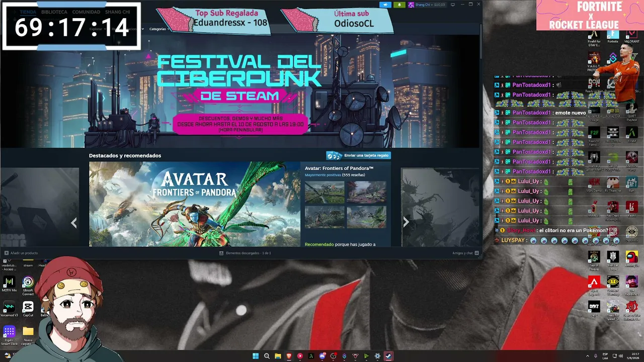The width and height of the screenshot is (644, 362).
Task: Launch the Gears of War desktop shortcut
Action: click(x=632, y=310)
